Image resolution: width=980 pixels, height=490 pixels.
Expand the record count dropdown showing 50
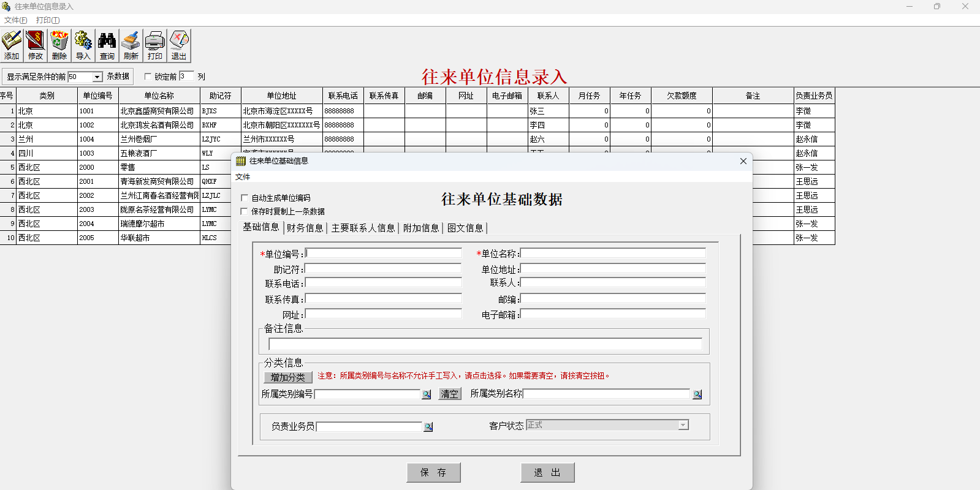97,77
